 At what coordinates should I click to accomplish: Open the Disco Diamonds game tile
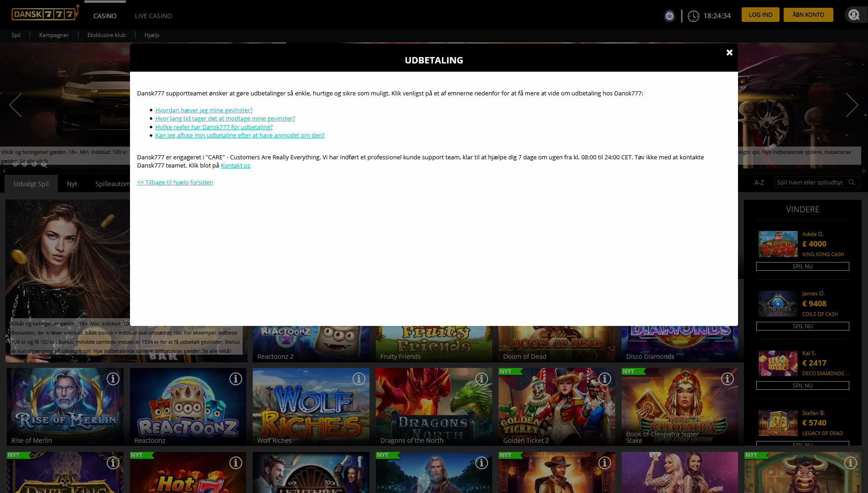680,344
